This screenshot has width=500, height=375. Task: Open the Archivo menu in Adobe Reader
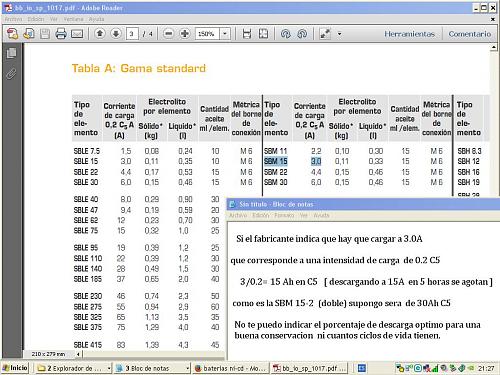click(x=13, y=19)
